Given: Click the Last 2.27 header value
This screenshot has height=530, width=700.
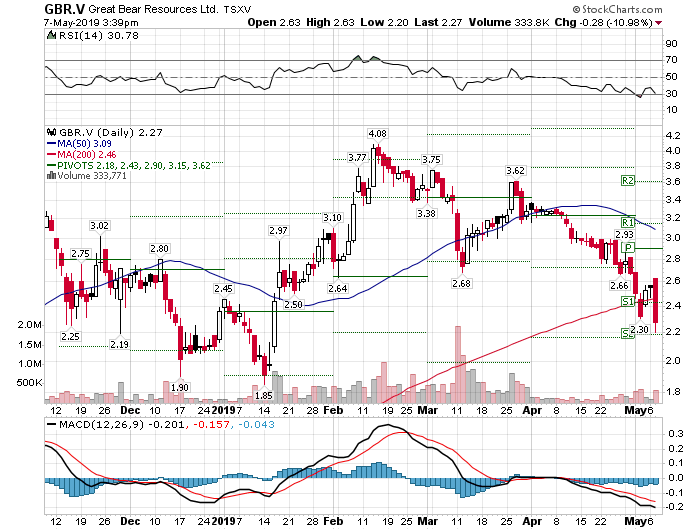Looking at the screenshot, I should tap(438, 22).
